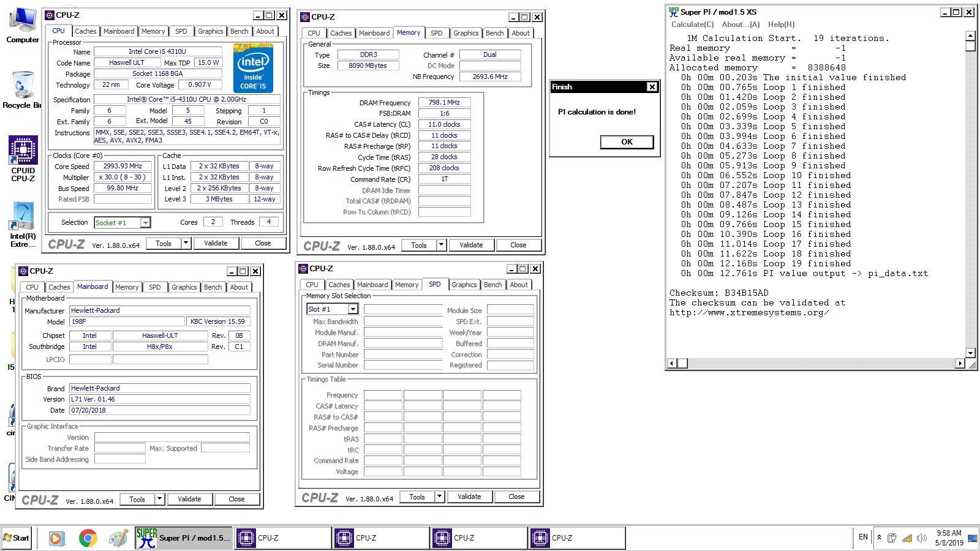
Task: Open Tools dropdown arrow in CPU window
Action: tap(186, 243)
